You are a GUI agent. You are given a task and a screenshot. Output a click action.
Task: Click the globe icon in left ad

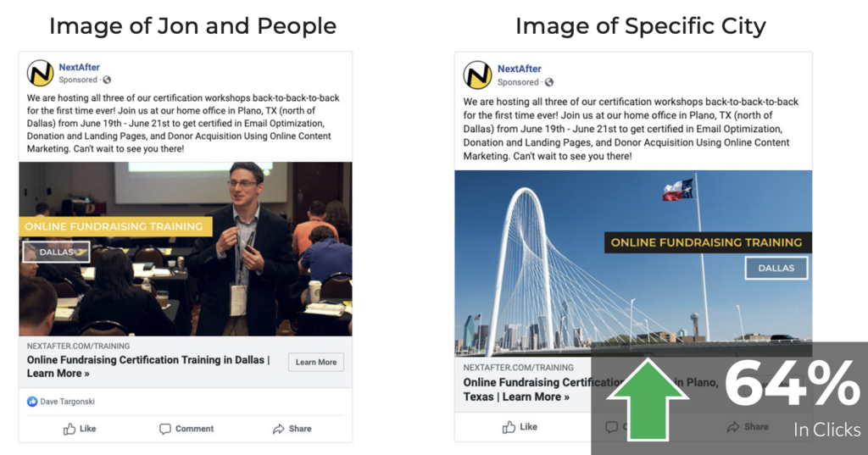(107, 80)
